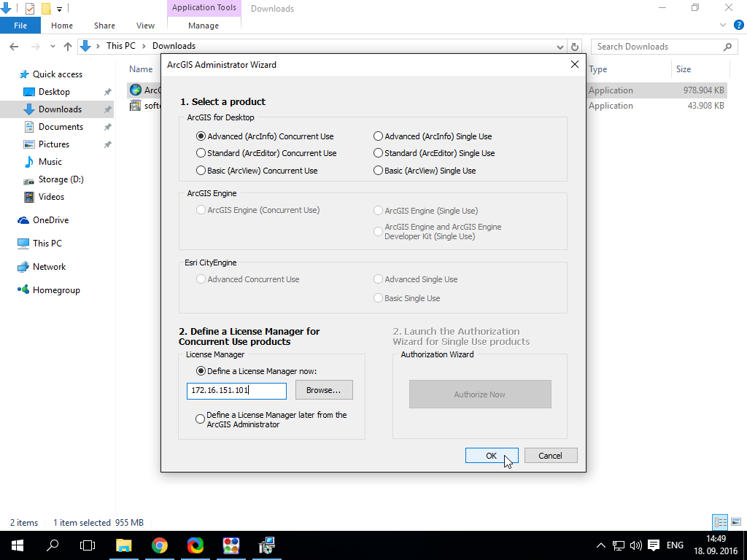Screen dimensions: 747x560
Task: Open the network status tray icon
Action: (619, 545)
